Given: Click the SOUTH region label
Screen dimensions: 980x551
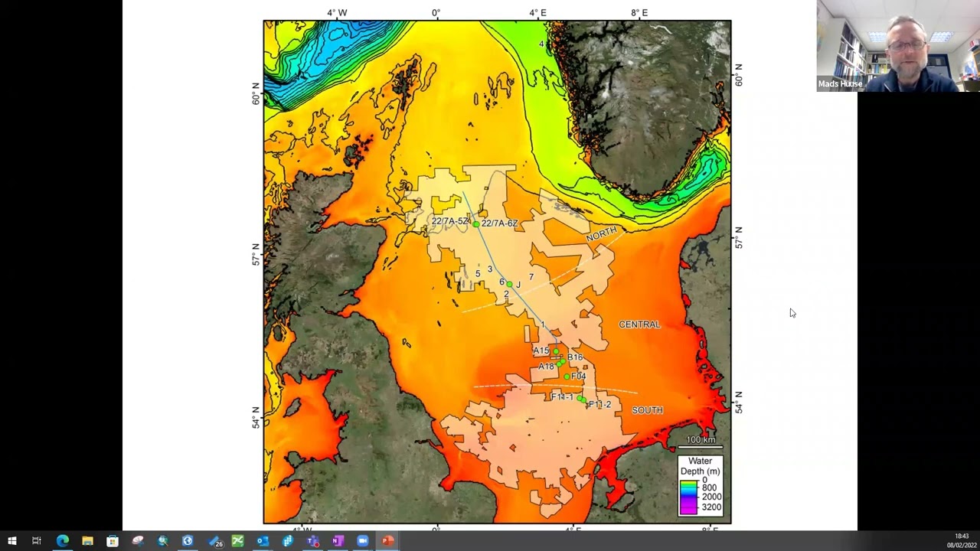Looking at the screenshot, I should pyautogui.click(x=647, y=410).
